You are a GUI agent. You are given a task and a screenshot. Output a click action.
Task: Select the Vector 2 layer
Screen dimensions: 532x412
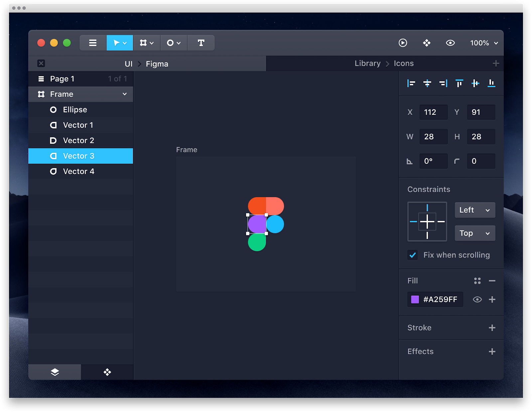pyautogui.click(x=79, y=140)
